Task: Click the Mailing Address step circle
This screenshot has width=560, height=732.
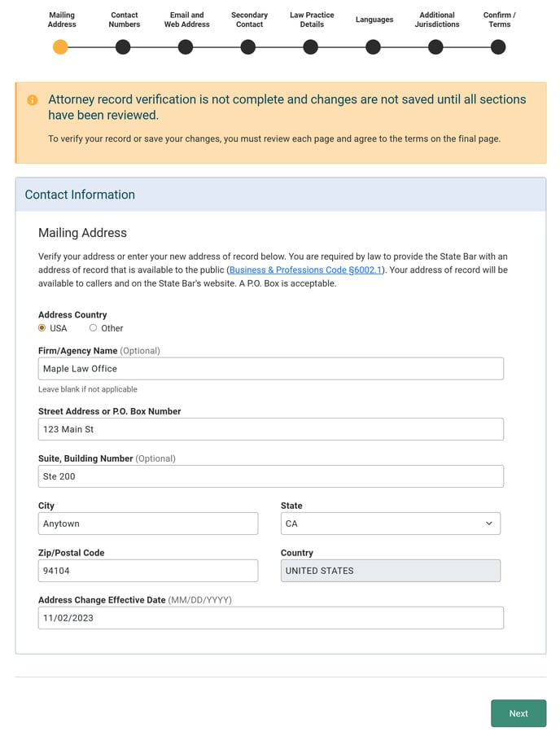Action: click(x=60, y=47)
